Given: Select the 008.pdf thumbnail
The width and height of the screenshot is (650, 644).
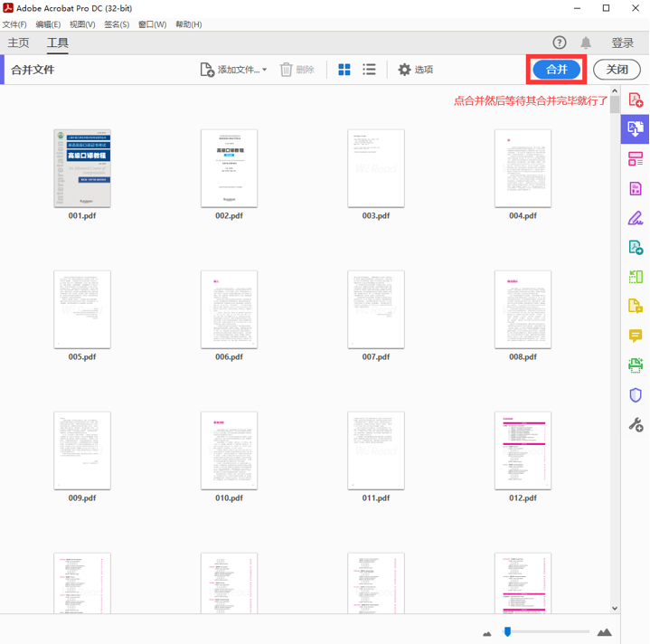Looking at the screenshot, I should (x=523, y=309).
